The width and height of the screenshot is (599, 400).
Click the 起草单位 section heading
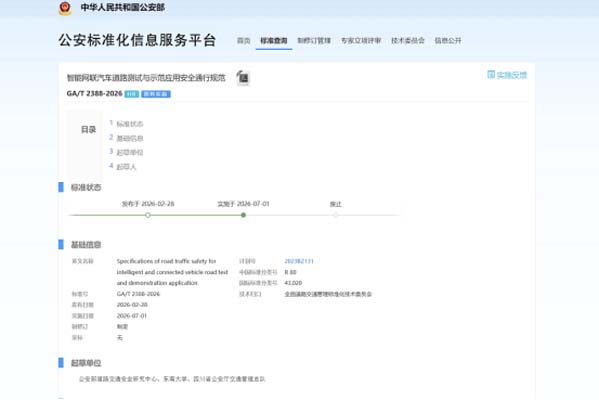coord(86,363)
